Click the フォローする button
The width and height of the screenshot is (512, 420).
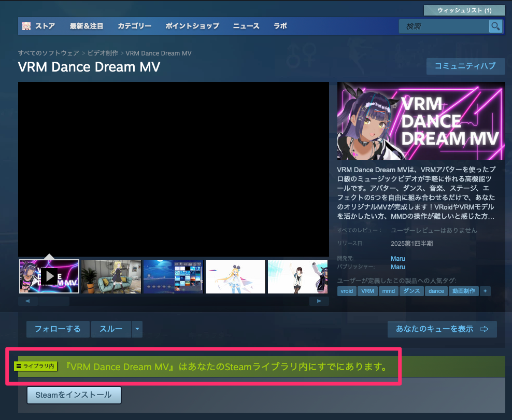click(58, 329)
